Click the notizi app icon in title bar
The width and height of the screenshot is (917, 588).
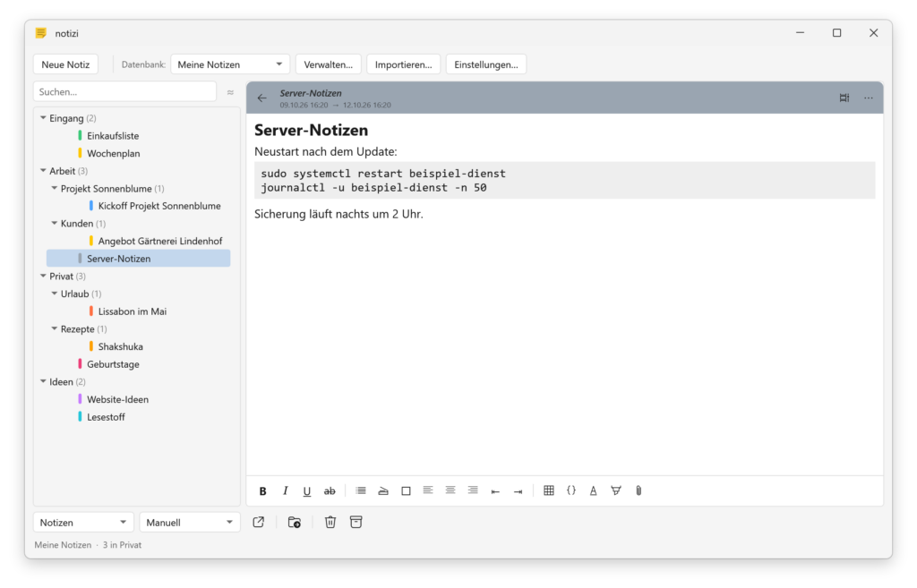41,33
